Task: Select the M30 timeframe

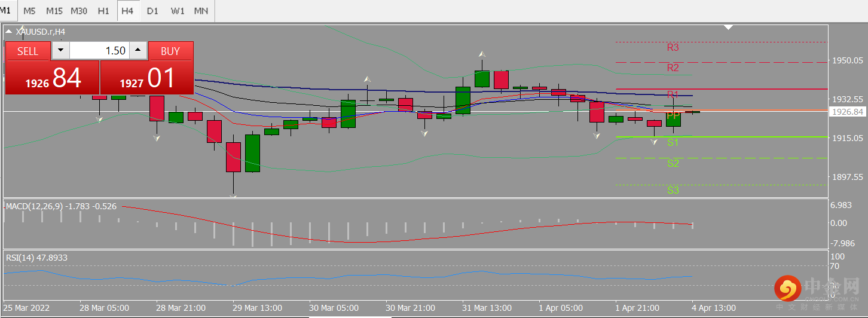Action: [x=79, y=11]
